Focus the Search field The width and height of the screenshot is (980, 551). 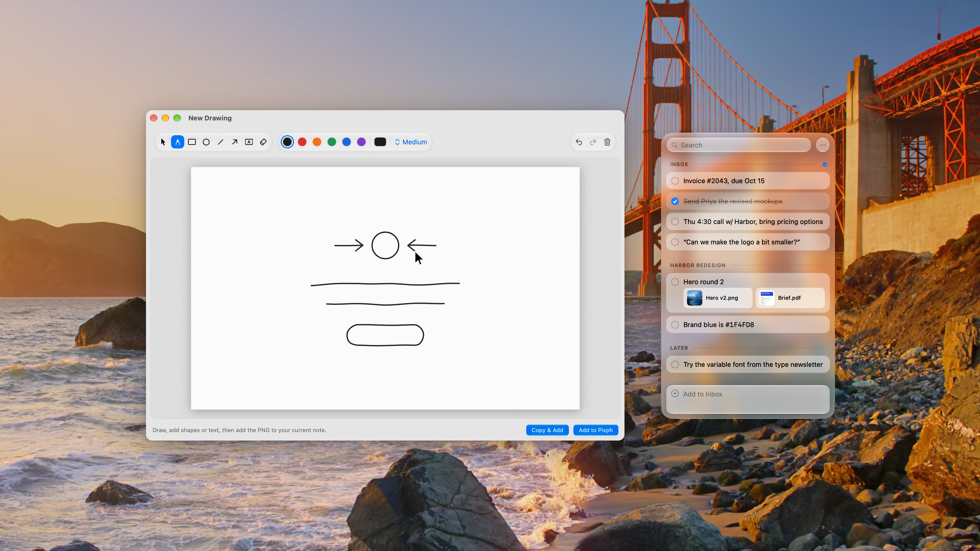tap(738, 145)
